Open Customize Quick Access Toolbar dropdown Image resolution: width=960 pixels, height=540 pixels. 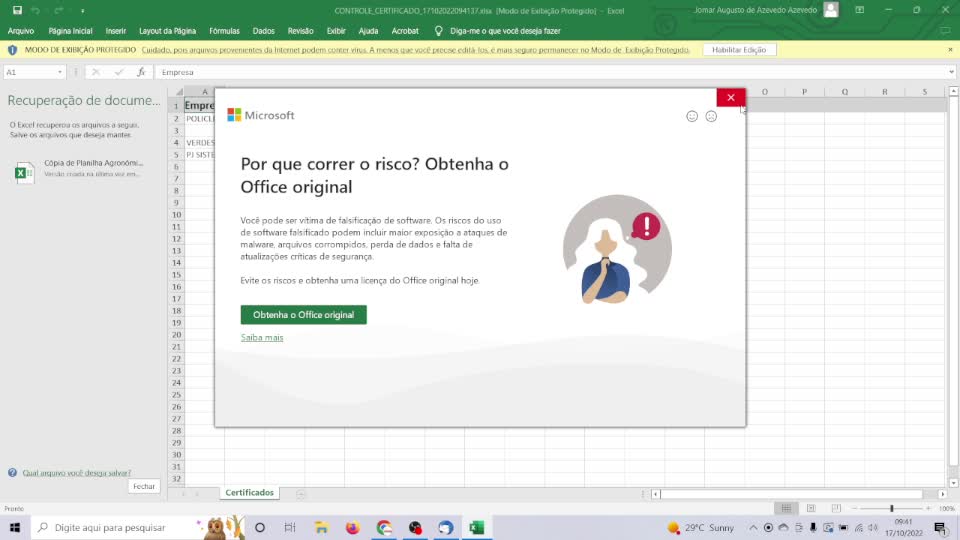[83, 11]
